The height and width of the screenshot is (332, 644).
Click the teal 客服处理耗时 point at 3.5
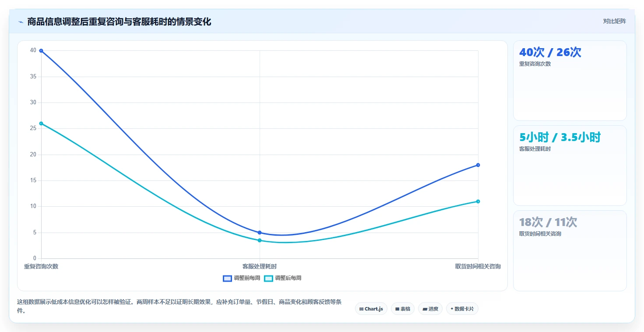[x=260, y=240]
